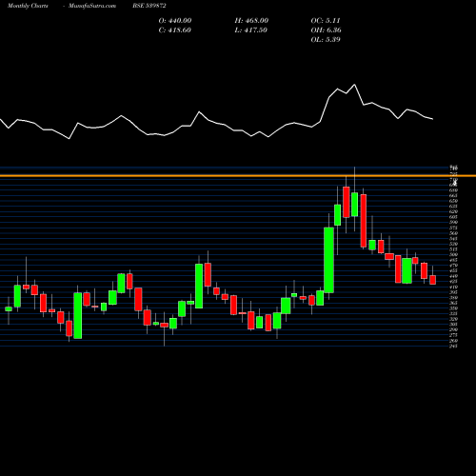
Task: Open the MunafaSutra.com label
Action: pos(92,6)
